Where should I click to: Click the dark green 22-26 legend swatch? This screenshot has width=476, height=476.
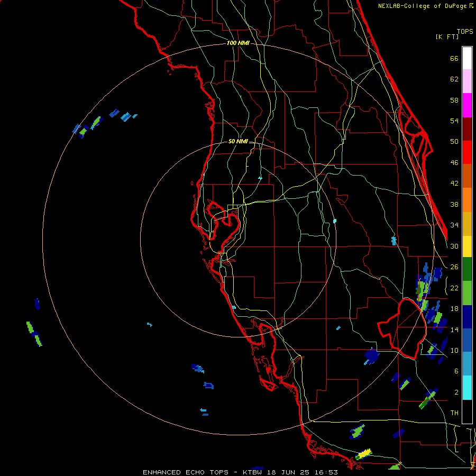coord(467,269)
